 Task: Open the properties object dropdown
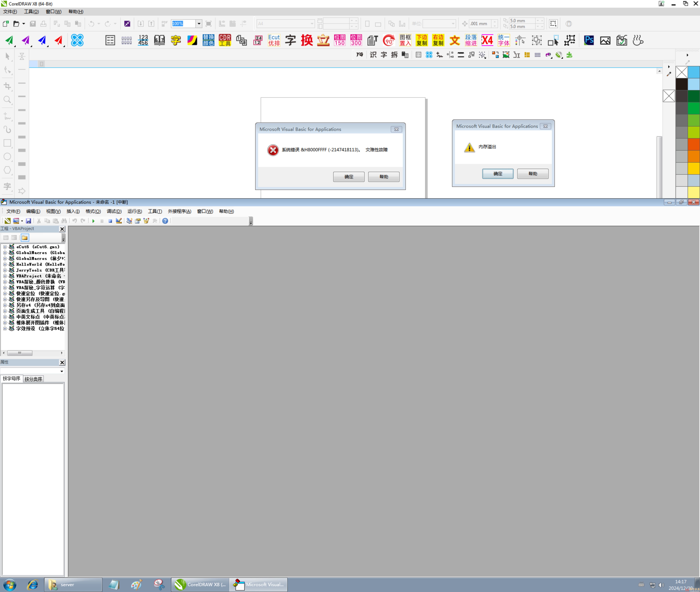tap(62, 371)
